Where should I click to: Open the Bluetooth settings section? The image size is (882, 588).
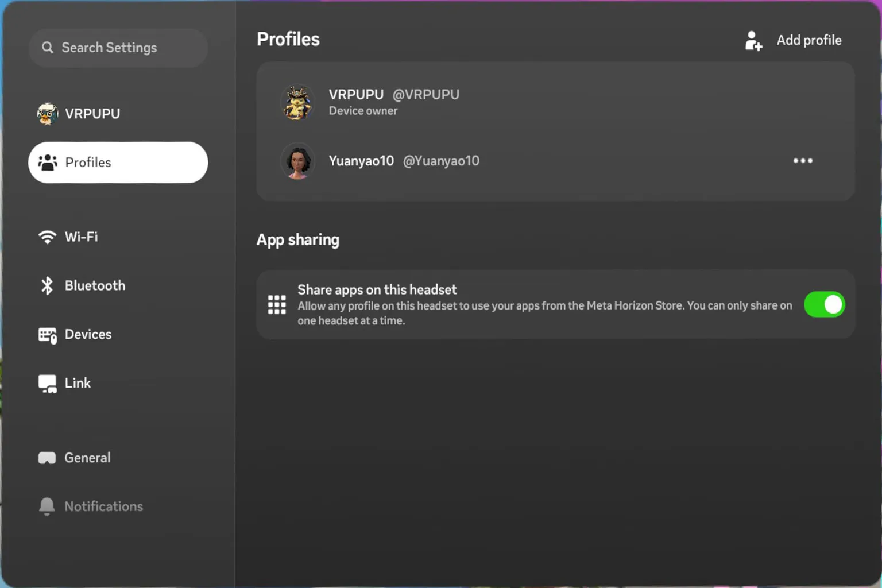[x=118, y=285]
